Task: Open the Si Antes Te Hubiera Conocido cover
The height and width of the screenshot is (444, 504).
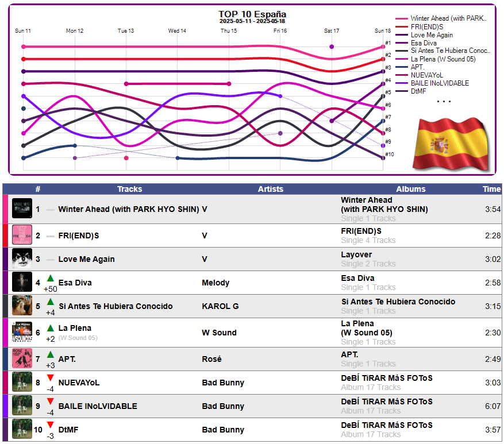Action: coord(22,305)
